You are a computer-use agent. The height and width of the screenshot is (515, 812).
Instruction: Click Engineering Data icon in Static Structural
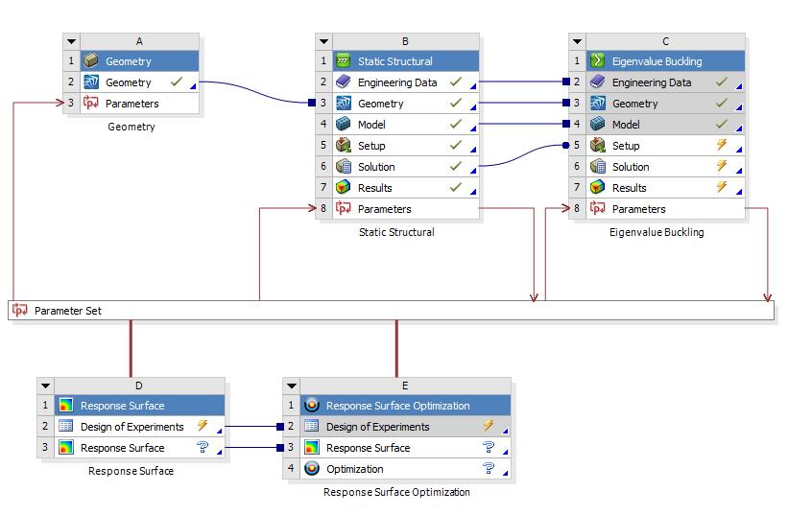click(344, 82)
